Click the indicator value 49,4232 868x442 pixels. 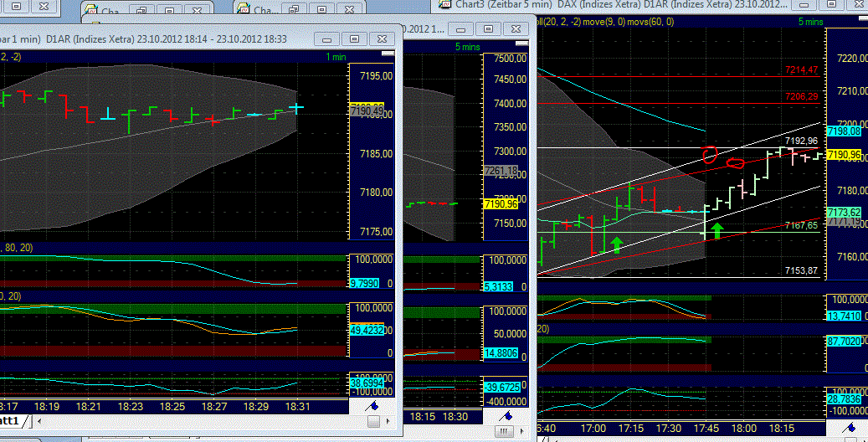point(367,330)
